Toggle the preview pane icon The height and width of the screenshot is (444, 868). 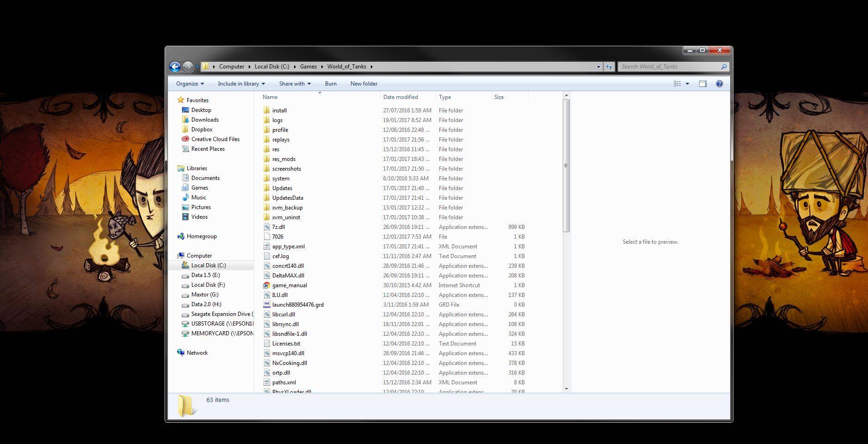point(702,84)
